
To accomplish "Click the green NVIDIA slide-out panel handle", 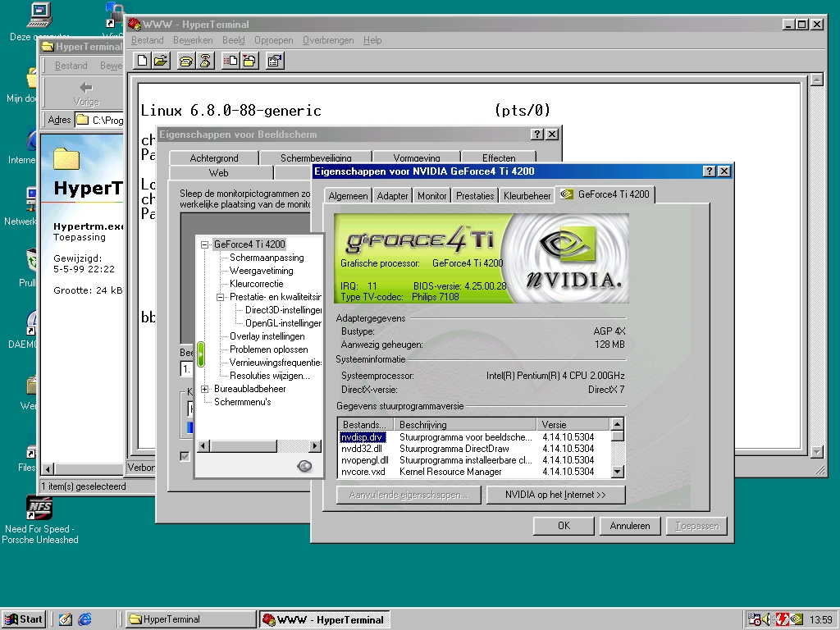I will point(201,354).
